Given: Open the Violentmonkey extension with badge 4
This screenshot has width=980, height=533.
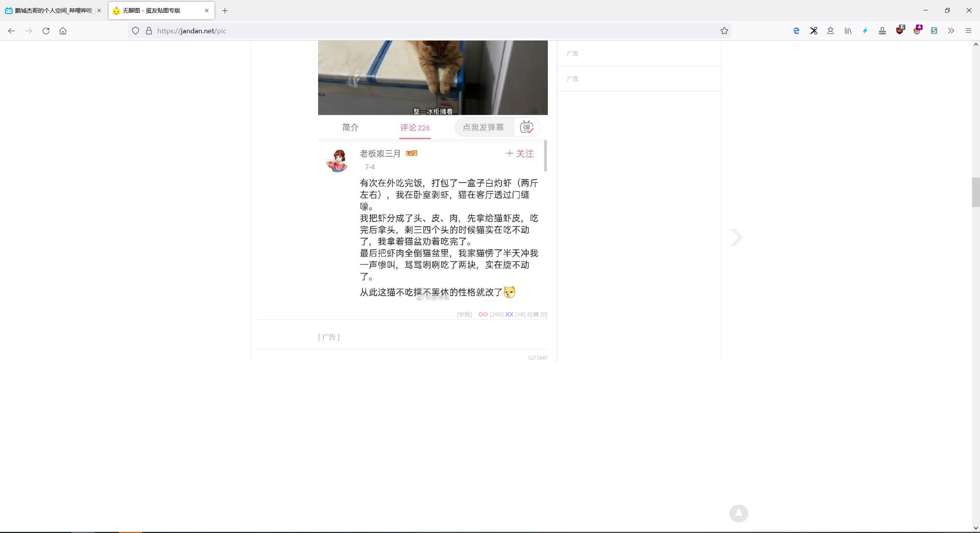Looking at the screenshot, I should (917, 31).
